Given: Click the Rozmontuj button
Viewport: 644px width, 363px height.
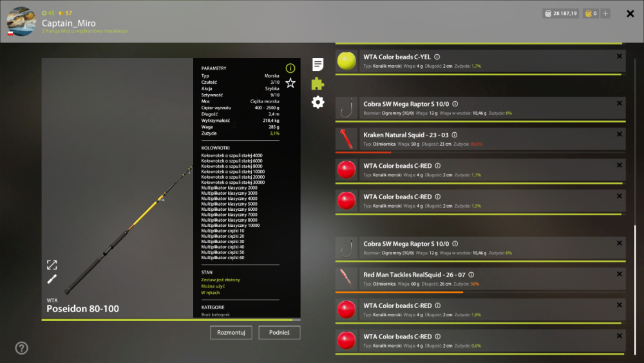Looking at the screenshot, I should [231, 333].
